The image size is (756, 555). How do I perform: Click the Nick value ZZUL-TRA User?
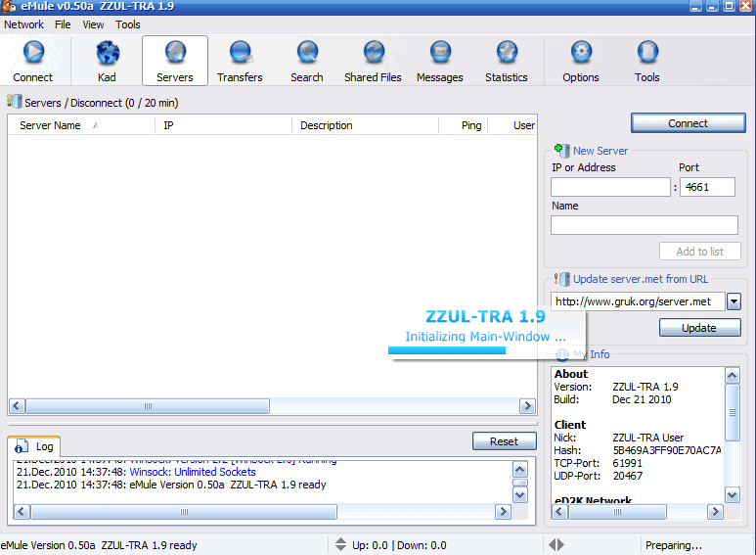point(648,438)
